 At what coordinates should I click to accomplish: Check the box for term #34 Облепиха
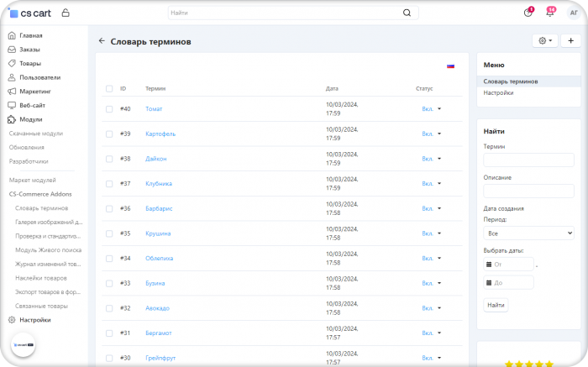point(109,259)
